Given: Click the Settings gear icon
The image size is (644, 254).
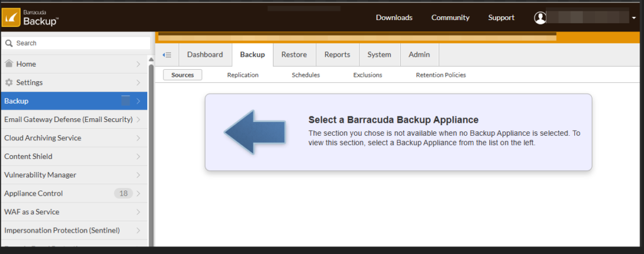Looking at the screenshot, I should click(x=9, y=82).
